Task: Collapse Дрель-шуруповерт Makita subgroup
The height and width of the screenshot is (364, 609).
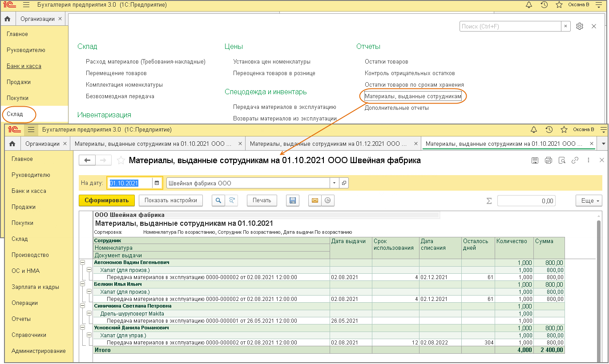Action: [89, 313]
